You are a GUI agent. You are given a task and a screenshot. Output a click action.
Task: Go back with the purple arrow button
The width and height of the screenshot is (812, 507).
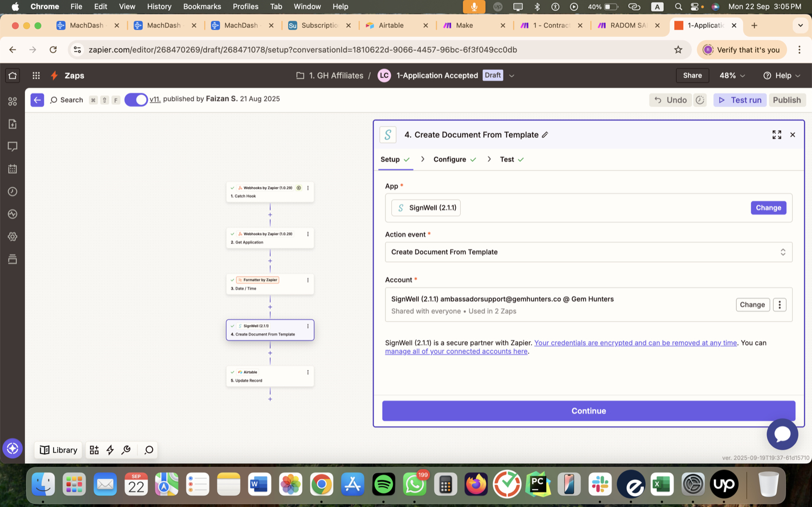(37, 100)
